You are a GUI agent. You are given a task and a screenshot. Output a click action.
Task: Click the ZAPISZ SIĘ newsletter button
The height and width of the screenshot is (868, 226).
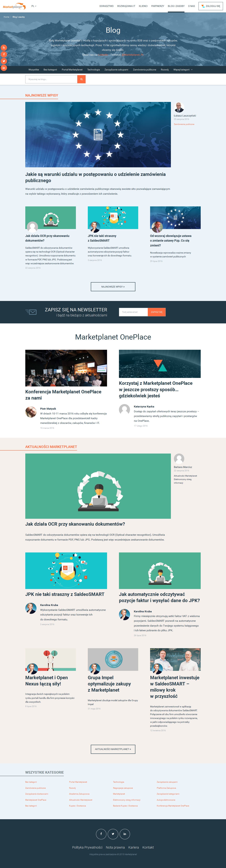click(157, 312)
